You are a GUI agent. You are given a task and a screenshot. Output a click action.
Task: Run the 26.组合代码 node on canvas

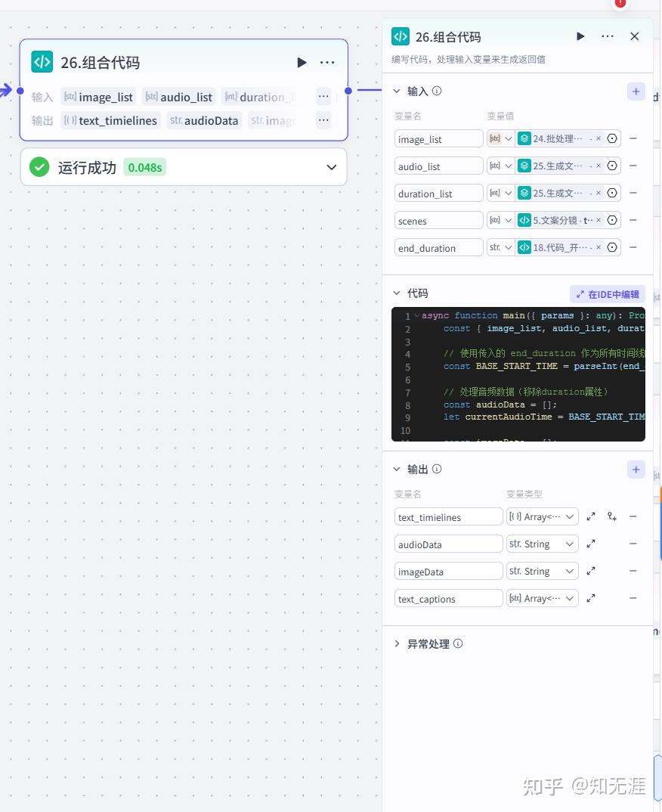302,63
